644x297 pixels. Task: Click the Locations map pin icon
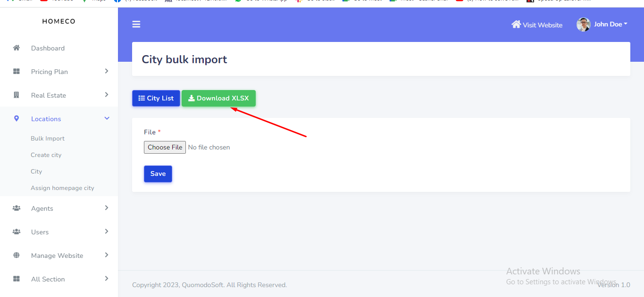[x=17, y=119]
